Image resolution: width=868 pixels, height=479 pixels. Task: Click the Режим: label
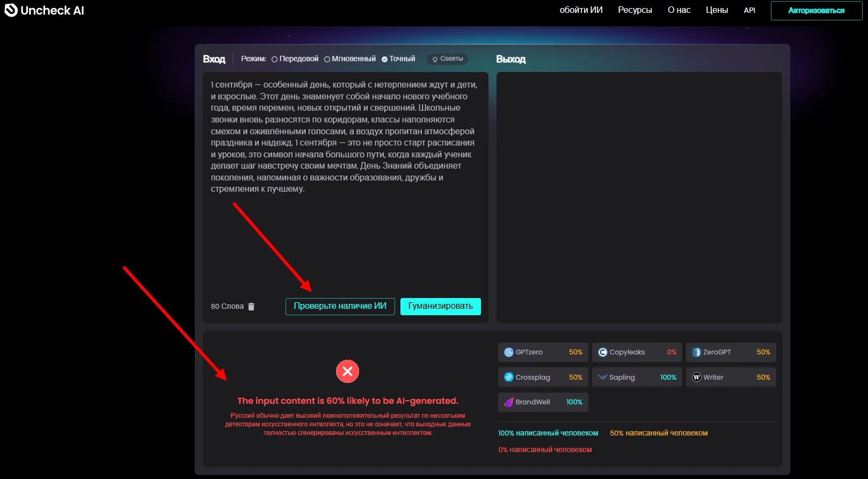point(253,59)
